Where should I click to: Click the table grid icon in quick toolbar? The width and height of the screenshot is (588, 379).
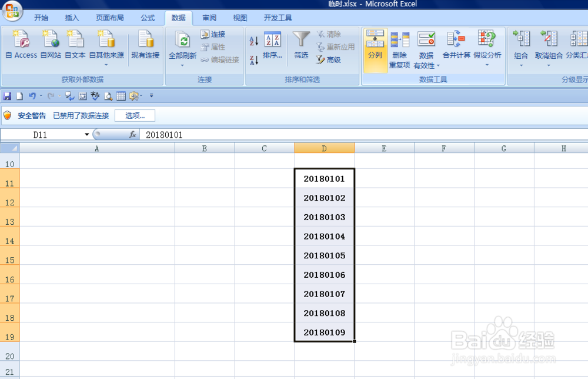coord(121,96)
